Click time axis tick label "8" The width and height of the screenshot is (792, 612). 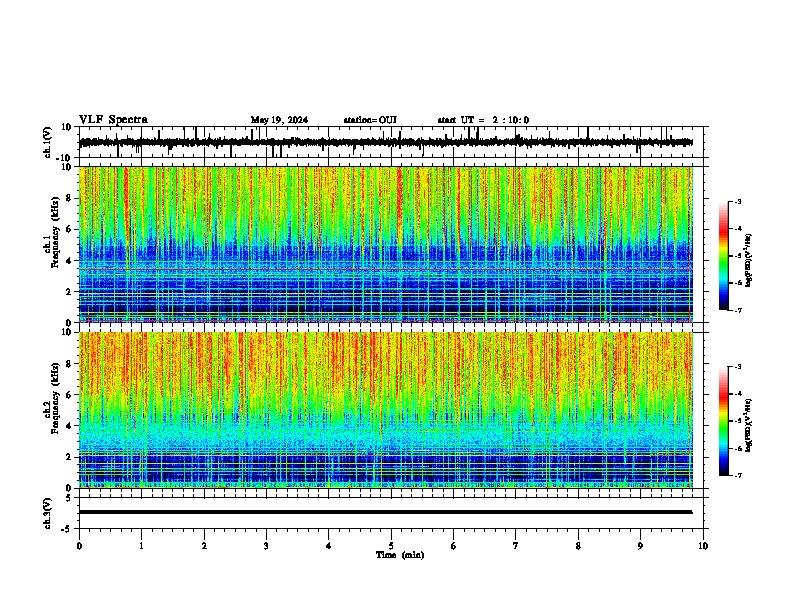[x=578, y=546]
